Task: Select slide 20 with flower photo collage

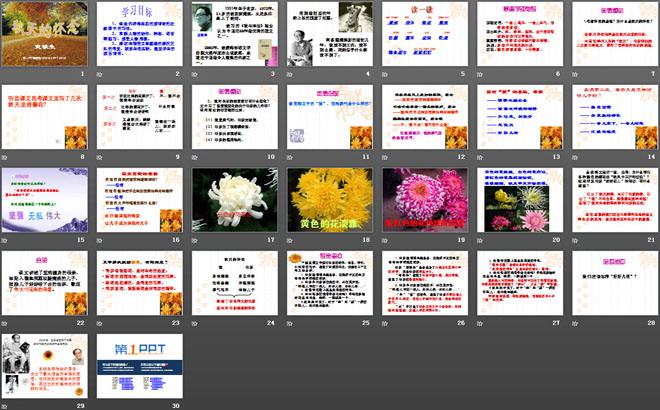Action: [x=510, y=201]
